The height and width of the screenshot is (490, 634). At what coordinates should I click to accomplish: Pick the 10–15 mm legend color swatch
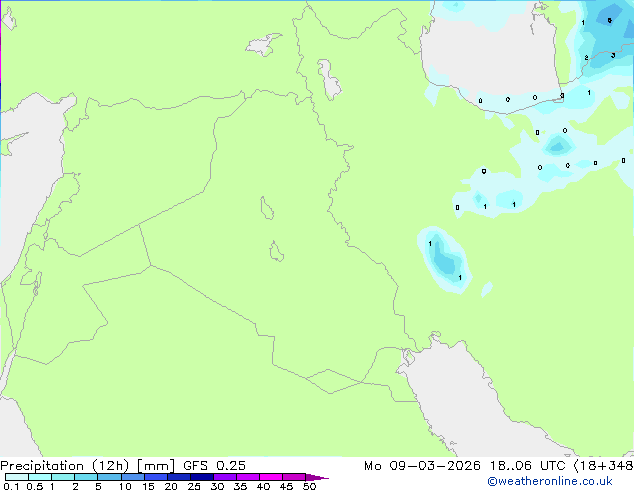click(133, 477)
